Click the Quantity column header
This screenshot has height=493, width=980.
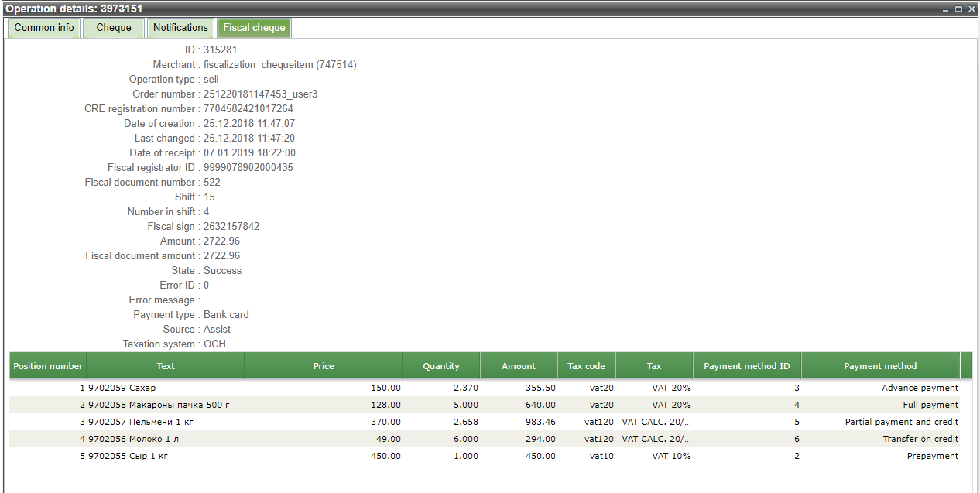coord(441,366)
